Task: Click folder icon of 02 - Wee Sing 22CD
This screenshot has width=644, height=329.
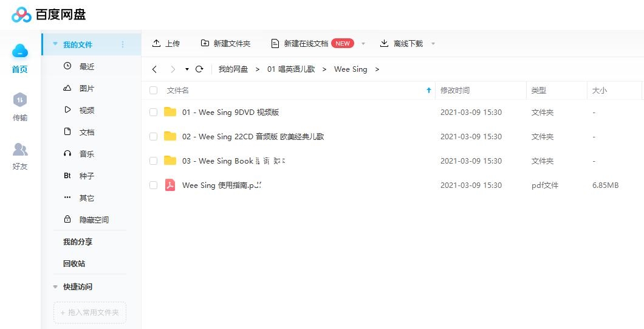Action: [170, 136]
